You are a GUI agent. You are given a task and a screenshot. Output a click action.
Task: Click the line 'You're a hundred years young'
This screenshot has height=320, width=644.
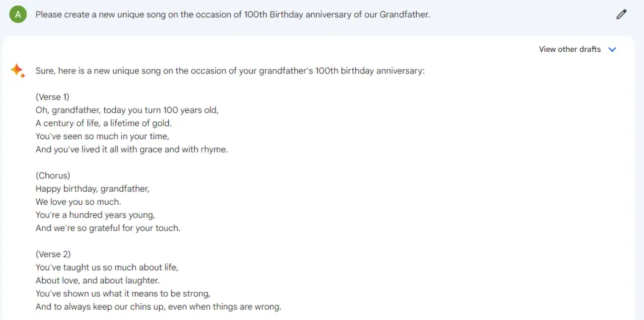95,215
